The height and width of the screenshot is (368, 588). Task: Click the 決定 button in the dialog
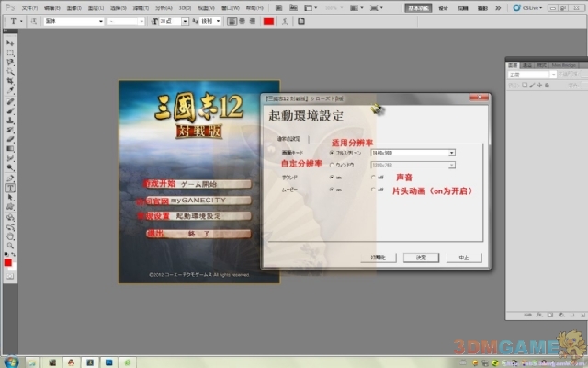point(421,258)
